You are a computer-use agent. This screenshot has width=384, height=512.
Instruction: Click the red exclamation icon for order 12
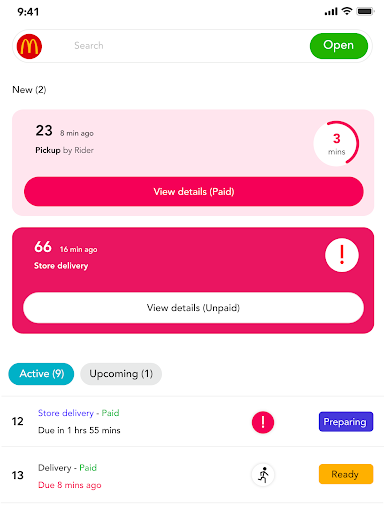pyautogui.click(x=263, y=422)
